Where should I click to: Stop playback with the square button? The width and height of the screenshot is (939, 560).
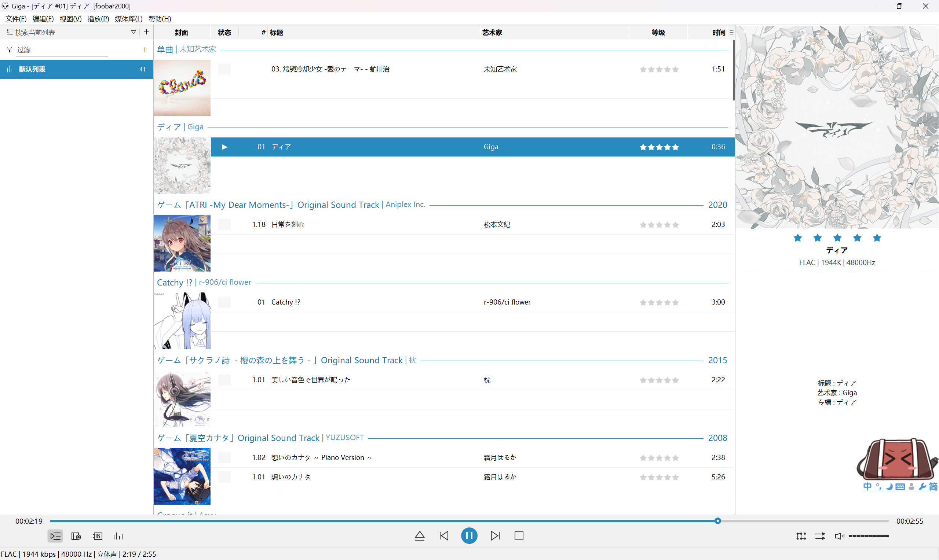[x=519, y=536]
